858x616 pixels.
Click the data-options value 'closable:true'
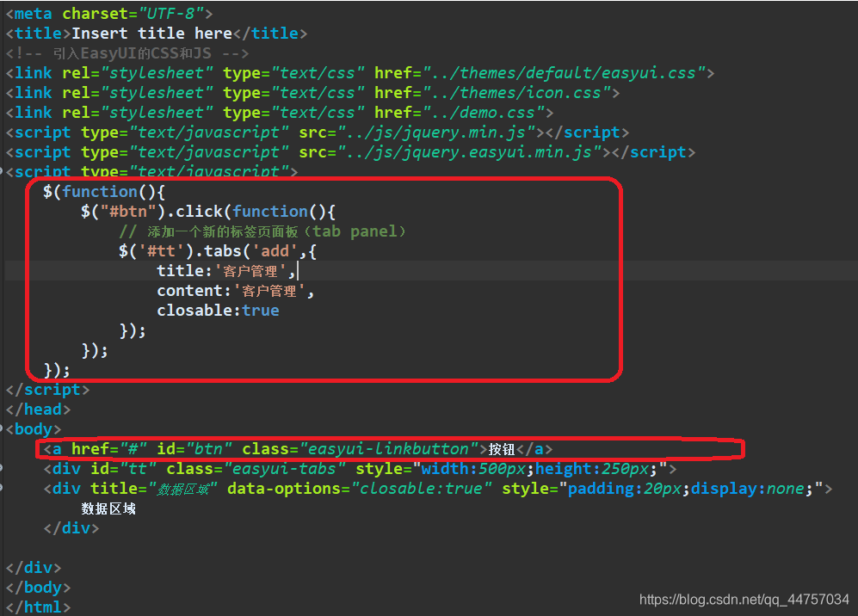(422, 488)
